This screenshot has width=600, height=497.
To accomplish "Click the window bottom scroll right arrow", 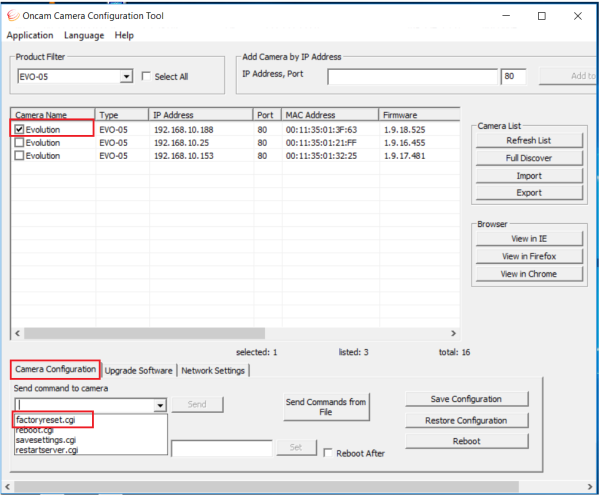I will coord(590,487).
